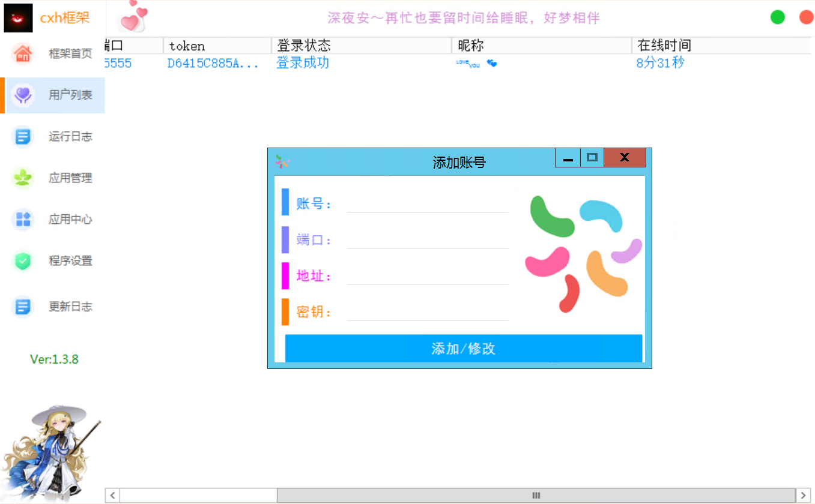Click the green shield 程序设置 icon
The image size is (815, 504).
pos(23,261)
